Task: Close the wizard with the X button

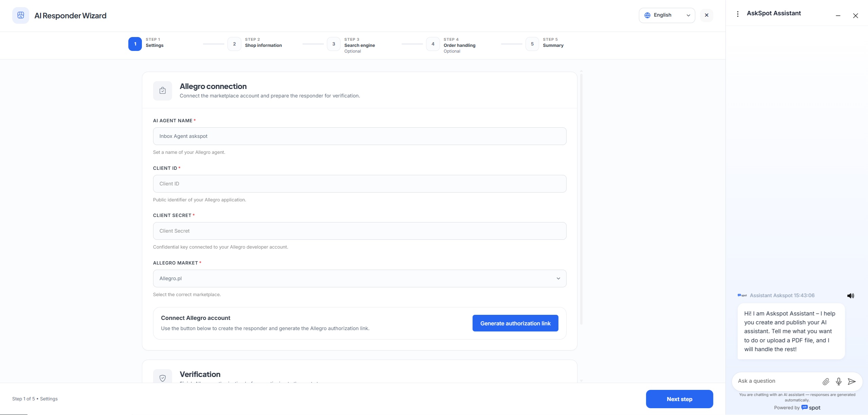Action: pyautogui.click(x=706, y=15)
